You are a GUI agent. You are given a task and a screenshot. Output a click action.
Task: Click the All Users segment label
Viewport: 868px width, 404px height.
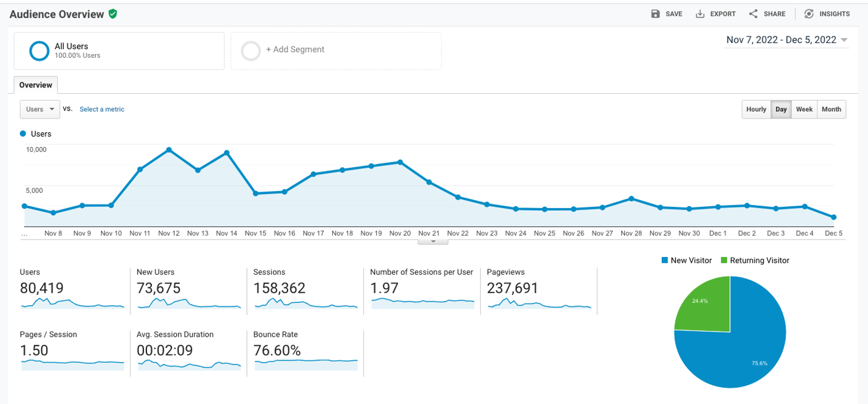tap(71, 46)
